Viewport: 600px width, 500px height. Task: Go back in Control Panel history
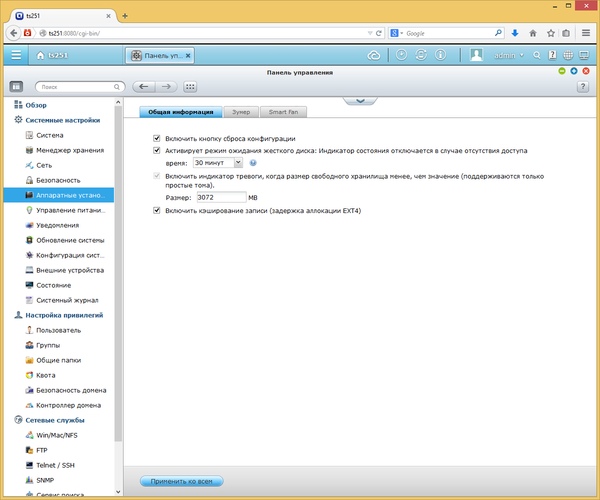tap(143, 87)
